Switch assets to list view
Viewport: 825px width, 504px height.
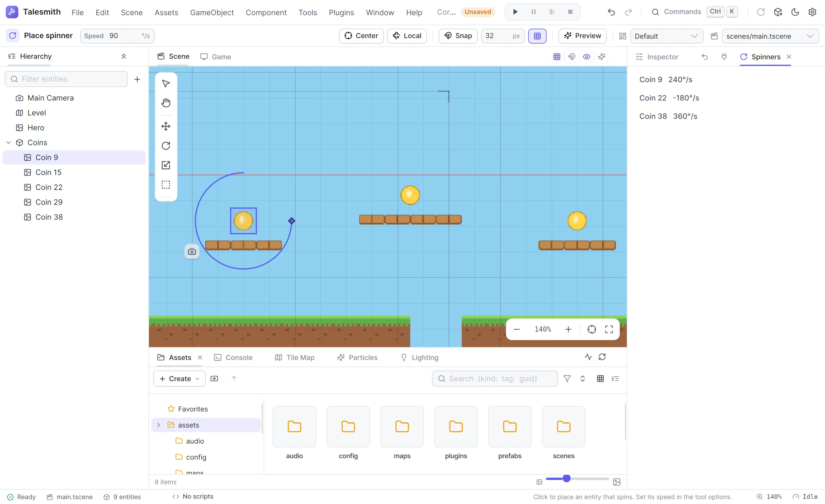pyautogui.click(x=615, y=379)
